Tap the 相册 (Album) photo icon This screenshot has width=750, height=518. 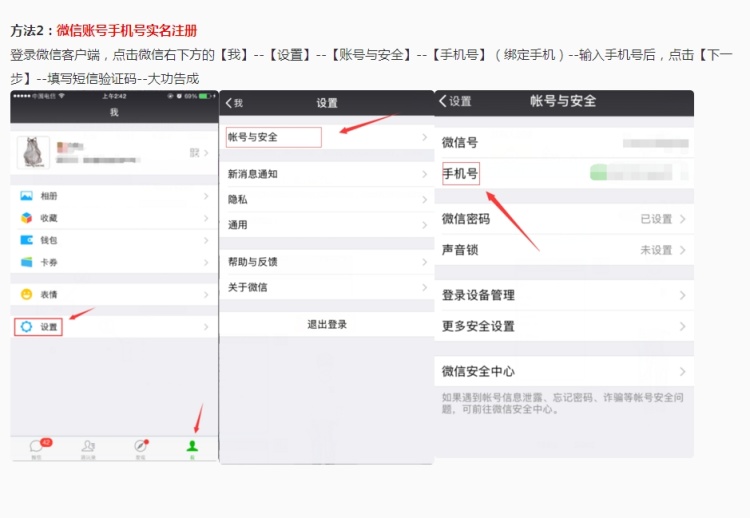27,196
